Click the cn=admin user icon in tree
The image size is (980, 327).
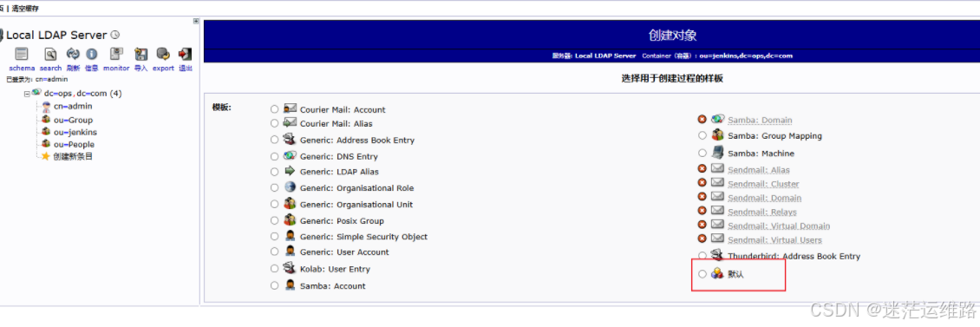coord(46,107)
